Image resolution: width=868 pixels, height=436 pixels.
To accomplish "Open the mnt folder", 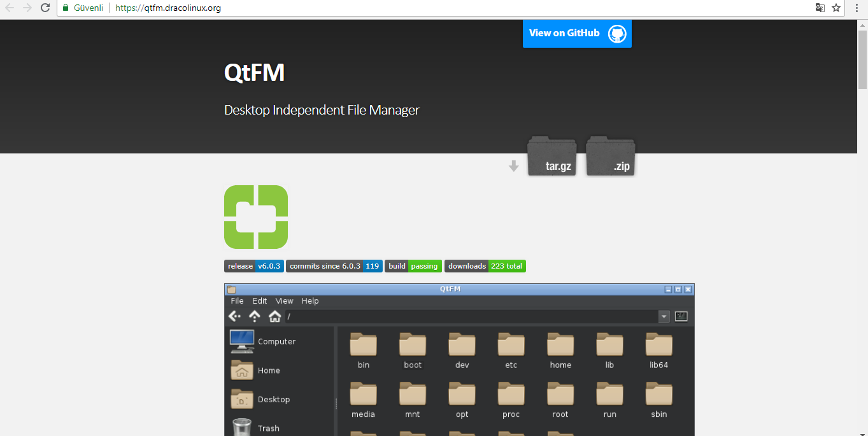I will tap(413, 400).
